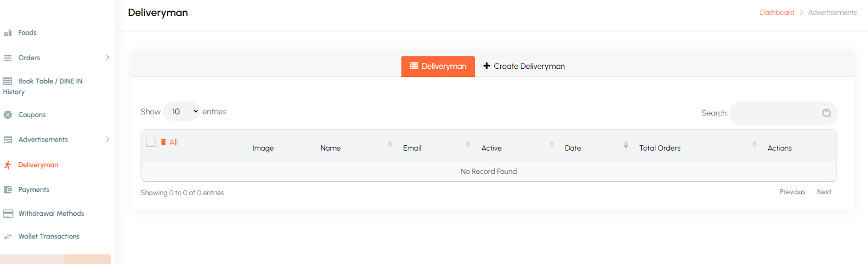This screenshot has height=264, width=868.
Task: Click the Coupons badge icon
Action: point(8,115)
